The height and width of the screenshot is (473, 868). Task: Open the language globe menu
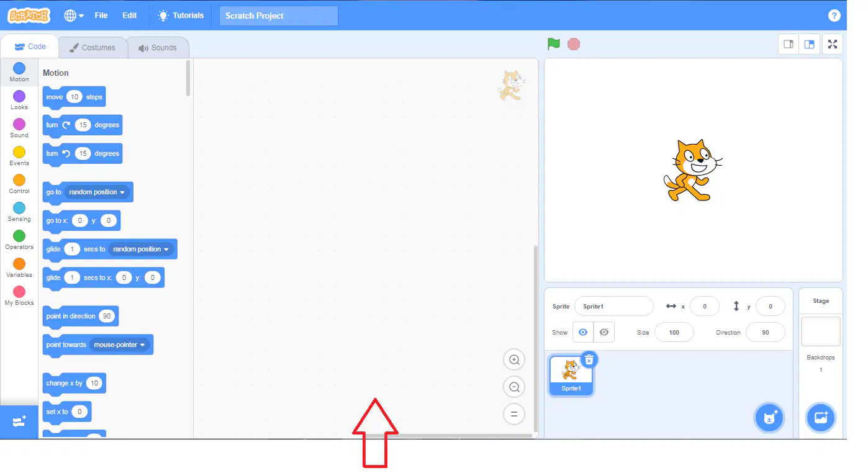(74, 16)
